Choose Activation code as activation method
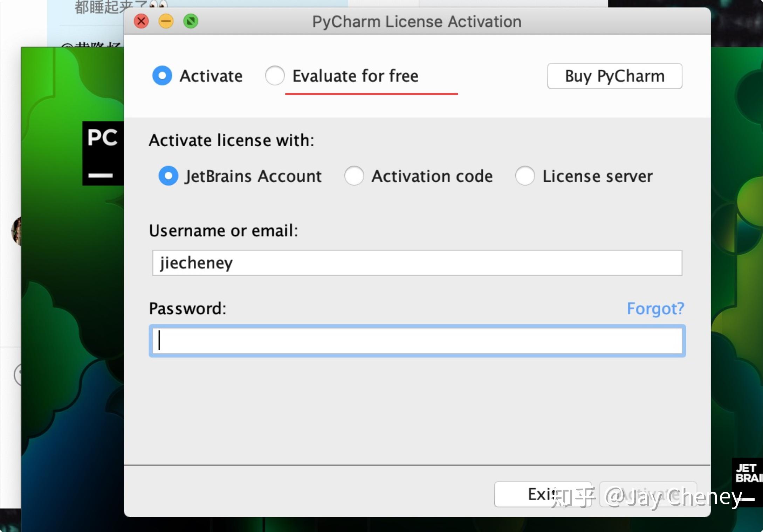The width and height of the screenshot is (763, 532). [355, 176]
